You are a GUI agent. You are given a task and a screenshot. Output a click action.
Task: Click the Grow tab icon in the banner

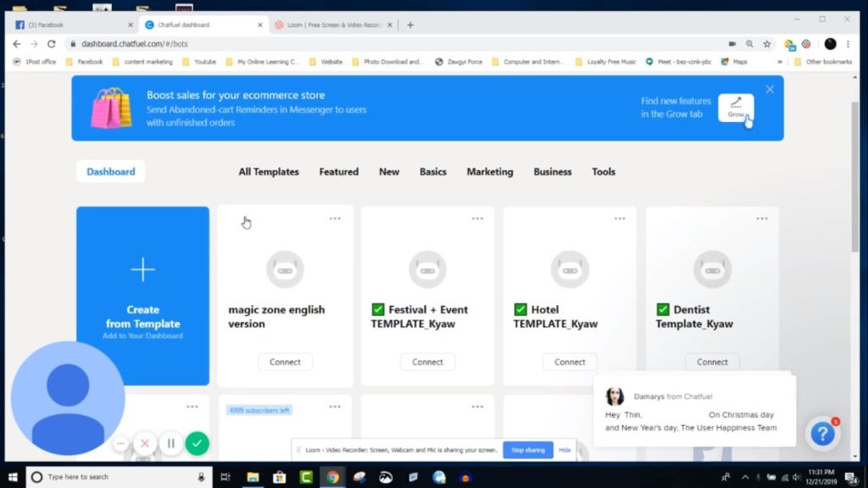tap(736, 107)
